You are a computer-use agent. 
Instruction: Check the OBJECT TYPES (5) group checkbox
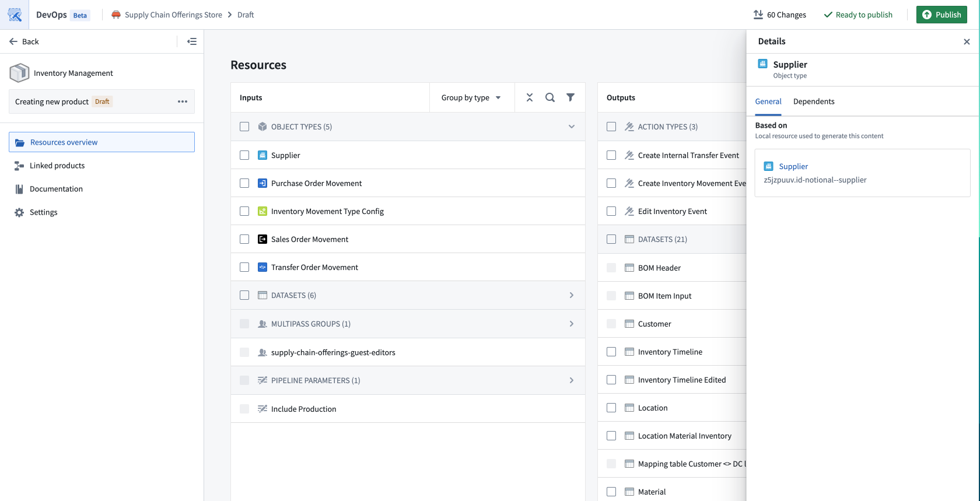click(x=244, y=127)
